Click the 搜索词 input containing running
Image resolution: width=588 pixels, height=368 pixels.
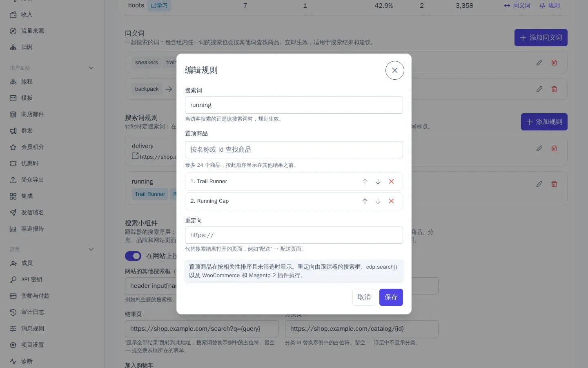[294, 105]
